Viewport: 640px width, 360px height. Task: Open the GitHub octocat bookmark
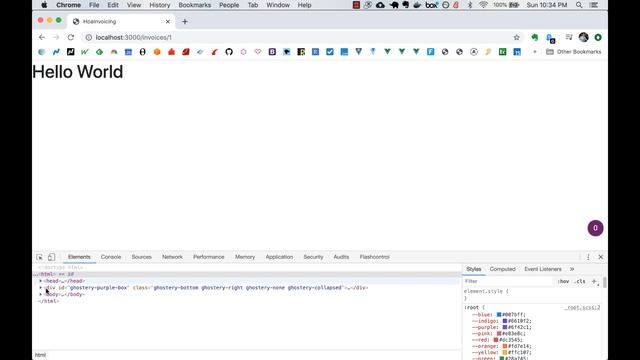[229, 52]
